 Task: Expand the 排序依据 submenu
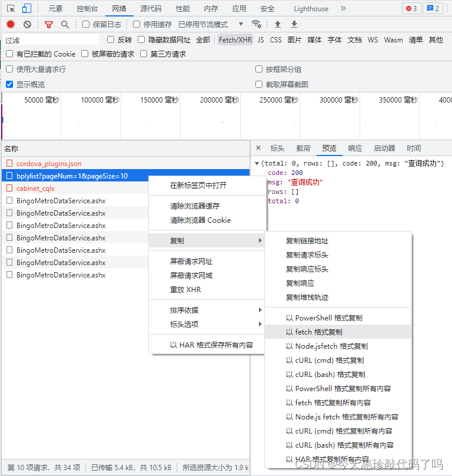207,310
